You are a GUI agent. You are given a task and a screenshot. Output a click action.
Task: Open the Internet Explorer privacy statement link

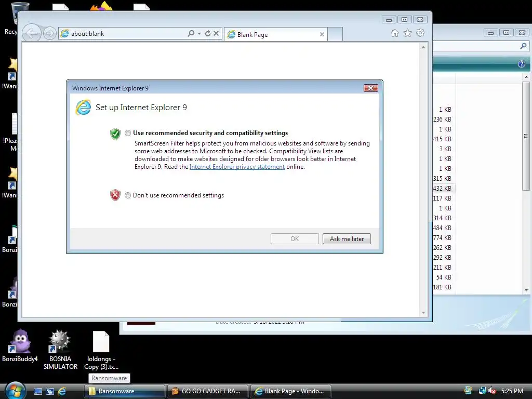point(237,167)
